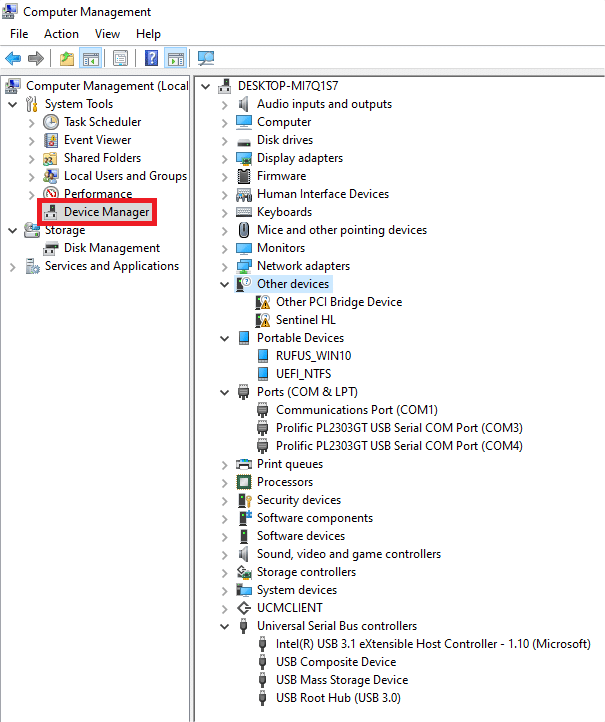
Task: Open the View menu
Action: 107,34
